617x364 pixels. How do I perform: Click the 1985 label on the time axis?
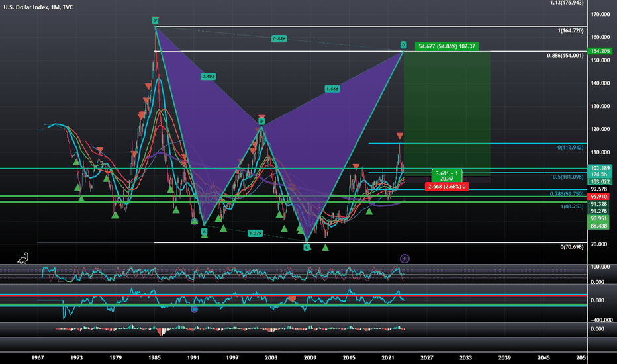(x=154, y=357)
